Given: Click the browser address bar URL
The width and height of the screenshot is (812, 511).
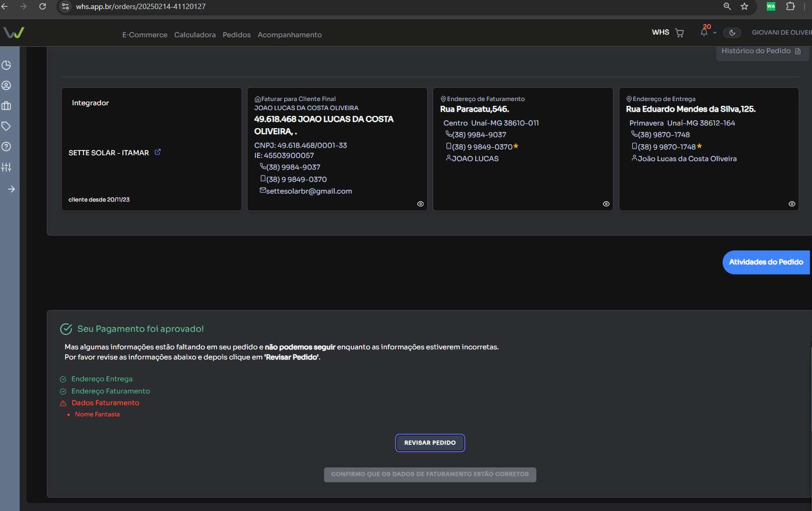Looking at the screenshot, I should (140, 7).
